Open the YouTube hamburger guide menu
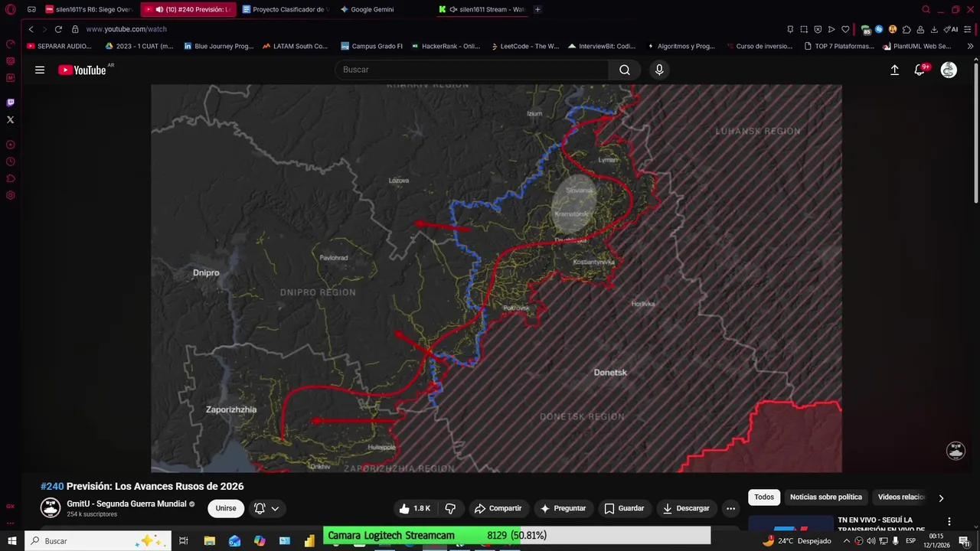 (x=40, y=70)
